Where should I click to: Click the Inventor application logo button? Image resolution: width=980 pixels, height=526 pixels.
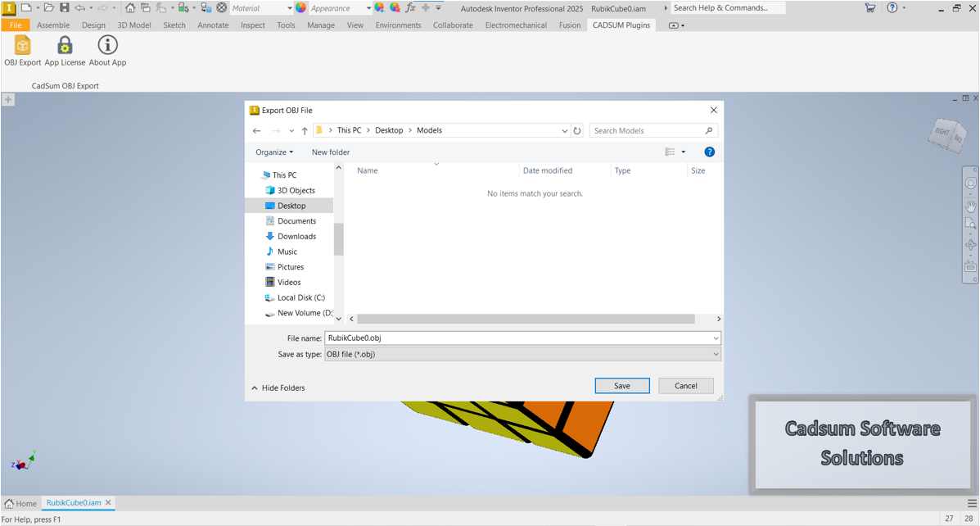(x=9, y=8)
